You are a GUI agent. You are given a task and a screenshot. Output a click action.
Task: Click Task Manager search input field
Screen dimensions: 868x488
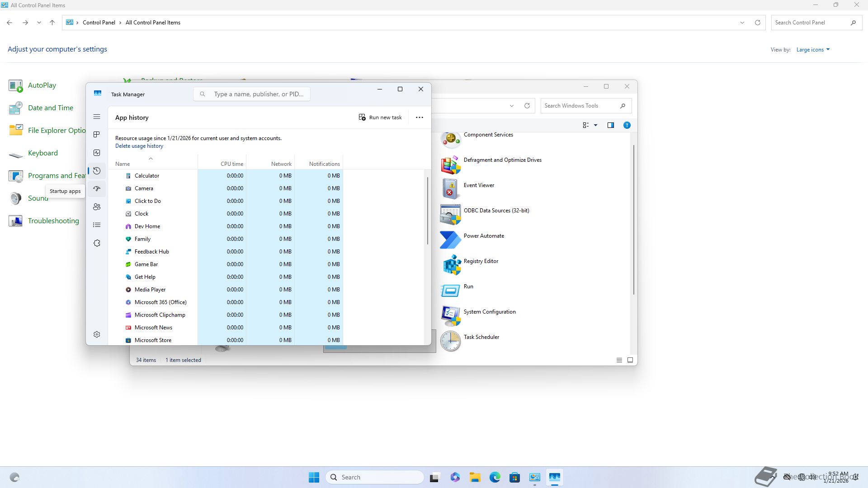coord(259,94)
